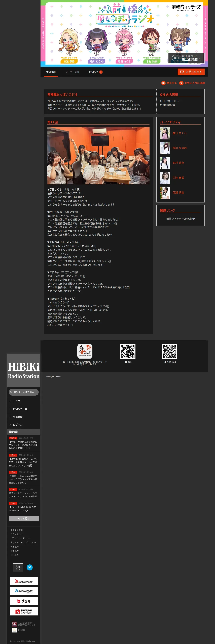Open the 会員規約 footer link
215x644 pixels.
click(x=15, y=551)
